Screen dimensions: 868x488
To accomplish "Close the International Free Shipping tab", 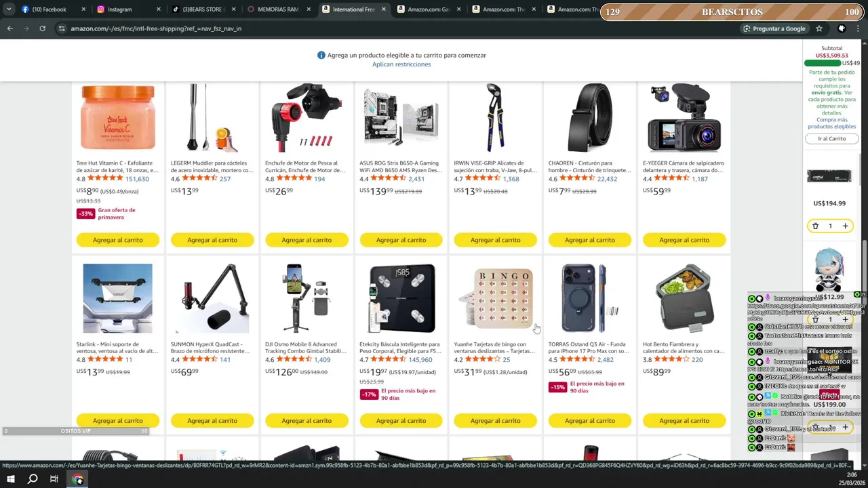I will [x=382, y=9].
